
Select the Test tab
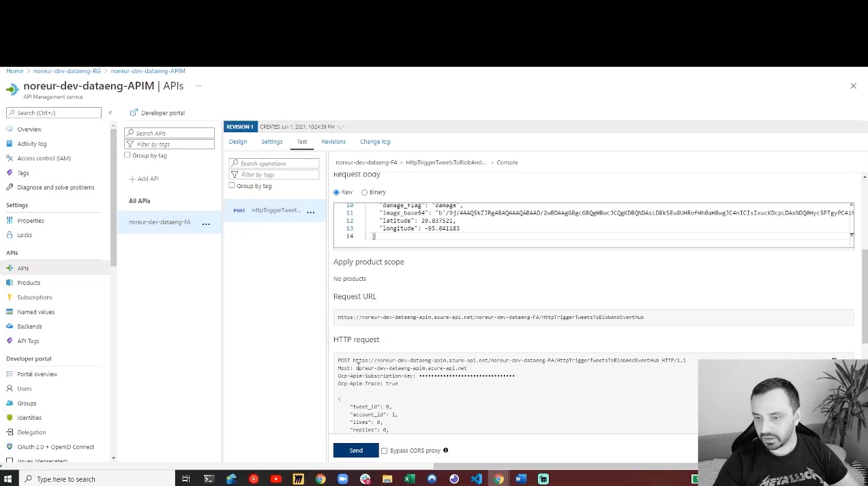point(302,142)
